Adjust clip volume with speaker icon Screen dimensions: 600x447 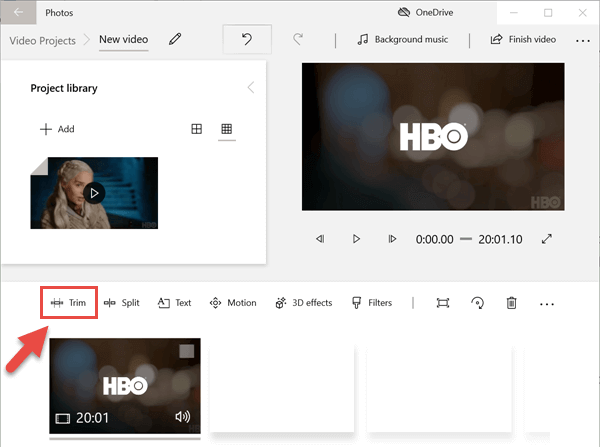(183, 416)
